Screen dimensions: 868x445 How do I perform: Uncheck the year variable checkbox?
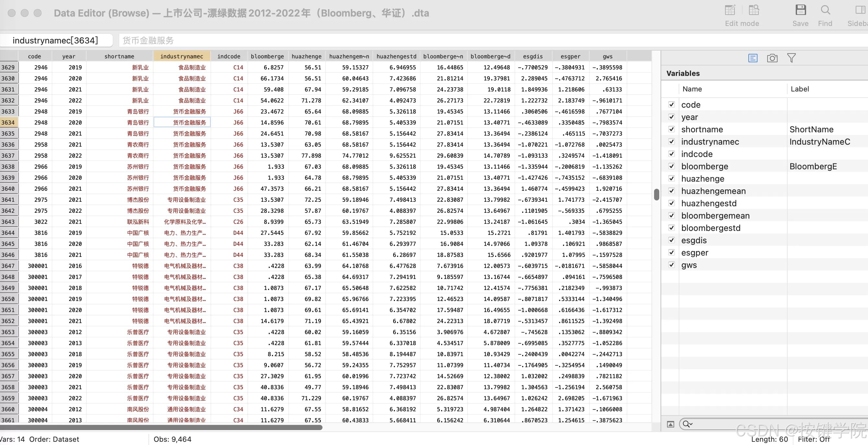671,117
